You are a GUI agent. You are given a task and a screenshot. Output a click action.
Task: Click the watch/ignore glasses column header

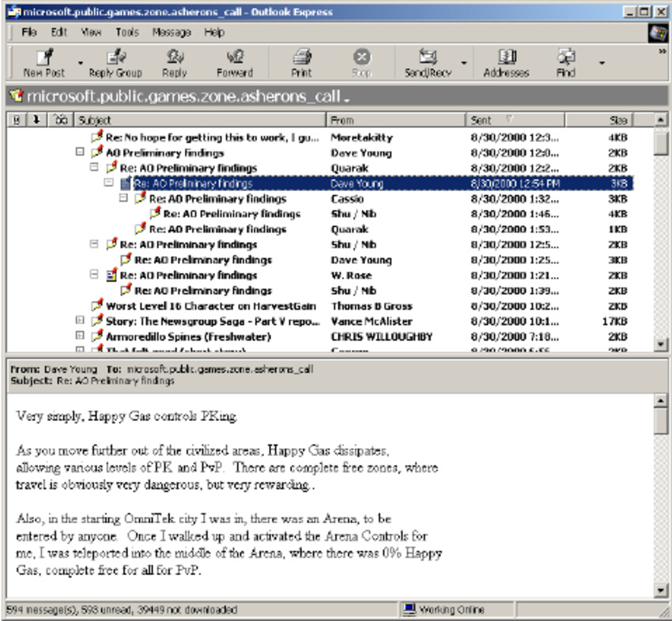(62, 120)
